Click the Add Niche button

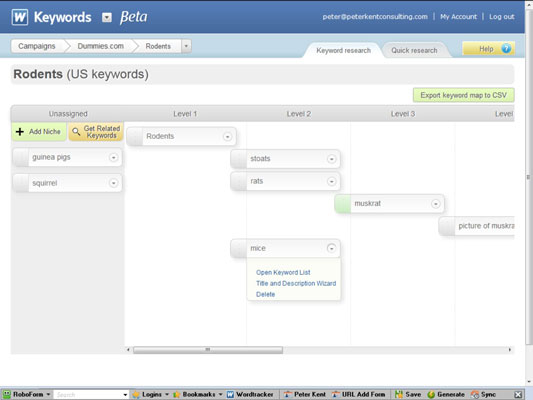click(39, 132)
